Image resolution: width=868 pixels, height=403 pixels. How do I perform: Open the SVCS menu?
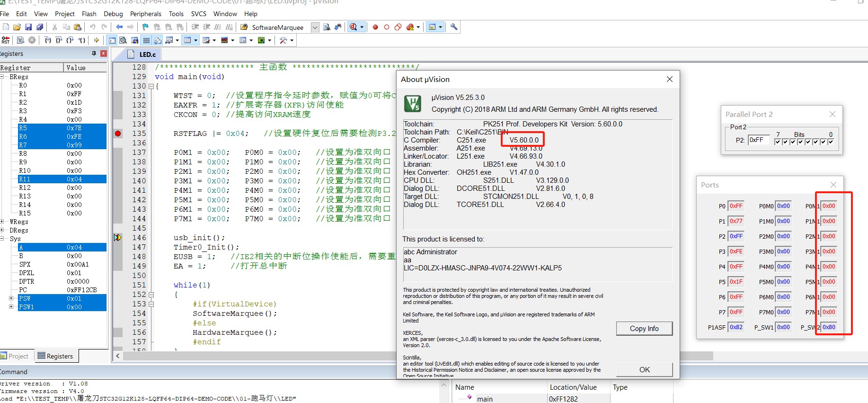199,14
